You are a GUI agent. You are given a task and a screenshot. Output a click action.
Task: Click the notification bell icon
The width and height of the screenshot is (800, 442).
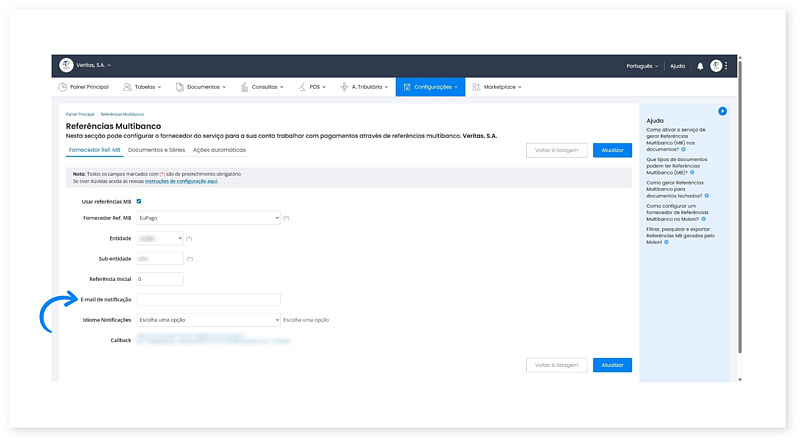click(700, 66)
